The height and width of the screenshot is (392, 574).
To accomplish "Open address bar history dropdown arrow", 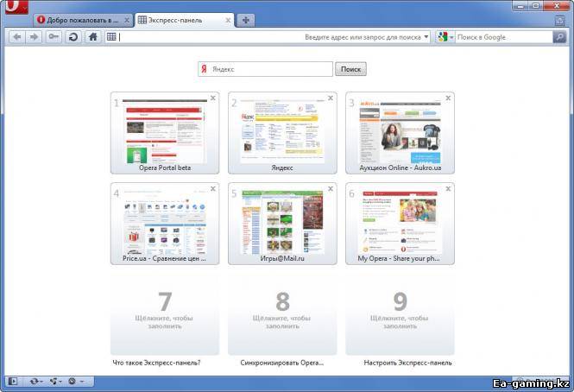I will 426,37.
